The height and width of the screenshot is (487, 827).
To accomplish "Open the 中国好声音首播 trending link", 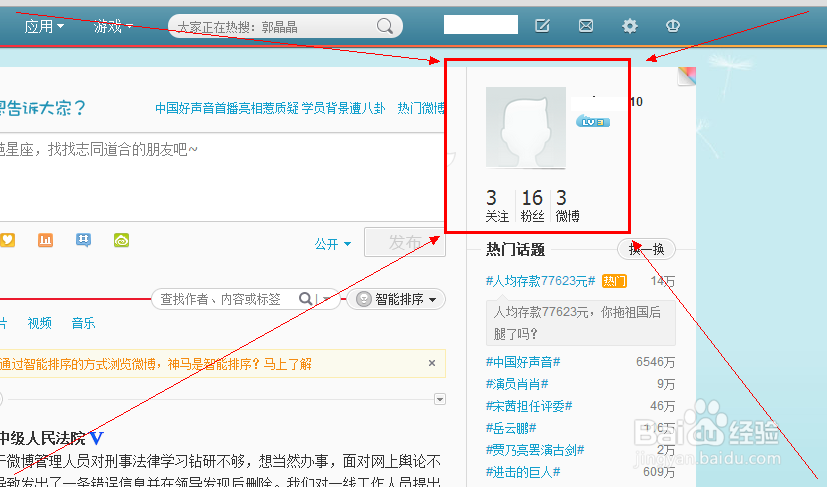I will [270, 108].
